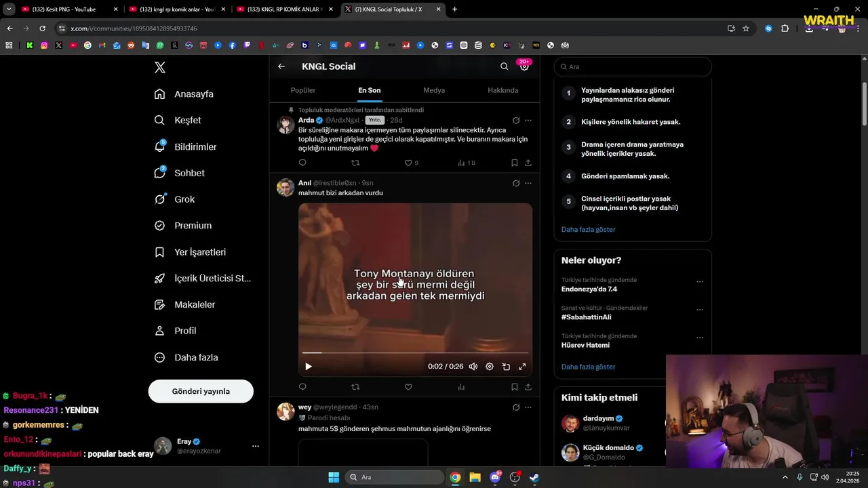Seek on the video progress bar
868x488 pixels.
(x=415, y=352)
